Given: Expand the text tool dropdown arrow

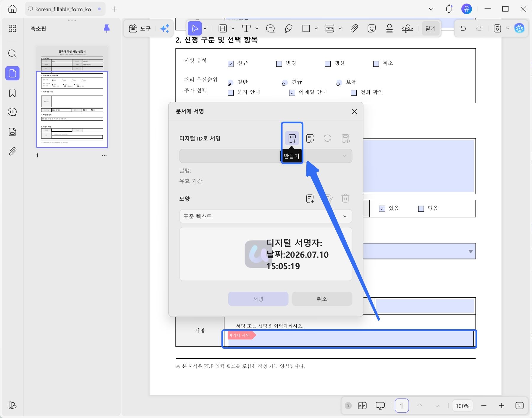Looking at the screenshot, I should (257, 28).
